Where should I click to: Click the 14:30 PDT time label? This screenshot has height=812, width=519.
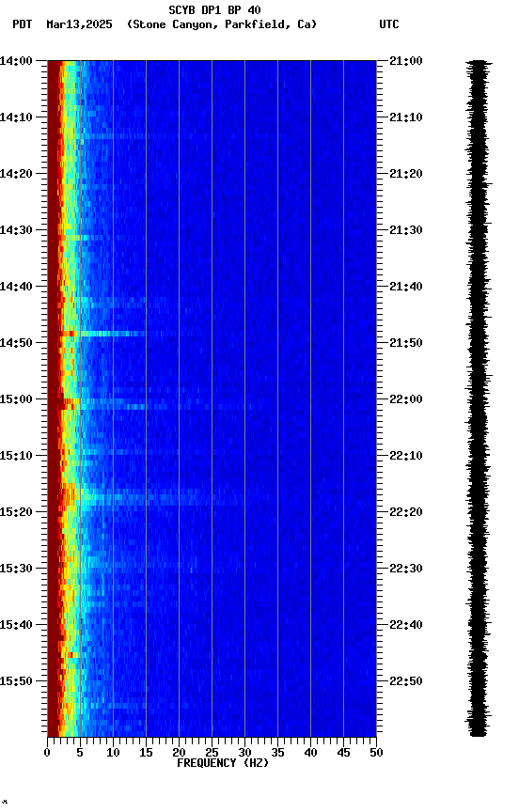pyautogui.click(x=16, y=230)
